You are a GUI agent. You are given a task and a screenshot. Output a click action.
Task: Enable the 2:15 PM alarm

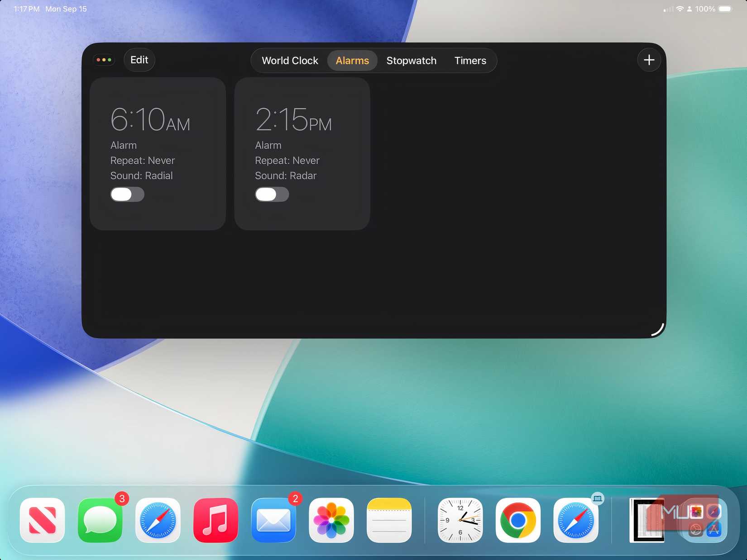tap(272, 195)
